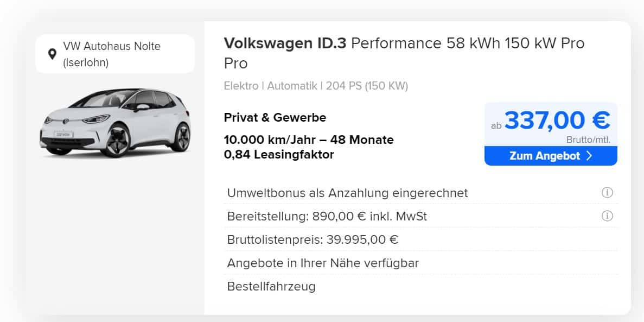This screenshot has height=322, width=644.
Task: Open the Umweltbonus info icon
Action: pos(607,192)
